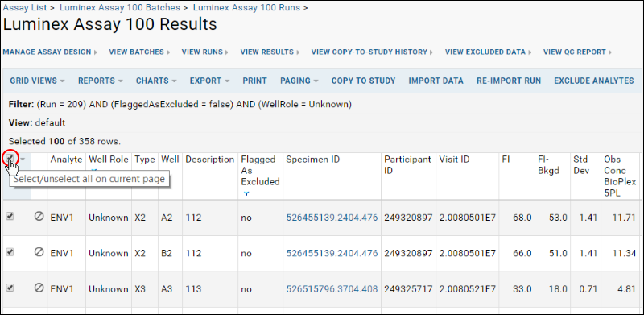644x315 pixels.
Task: Expand the Manage Assay Design menu
Action: (50, 52)
